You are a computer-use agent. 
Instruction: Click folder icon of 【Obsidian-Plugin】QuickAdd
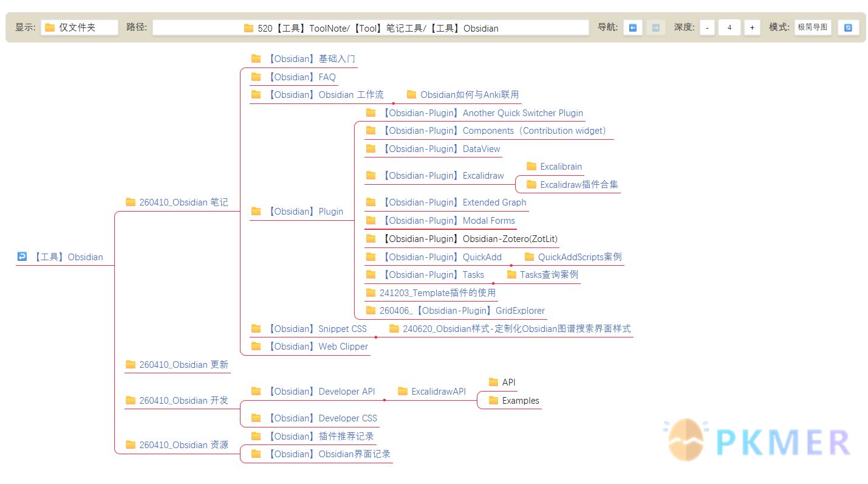[x=371, y=257]
